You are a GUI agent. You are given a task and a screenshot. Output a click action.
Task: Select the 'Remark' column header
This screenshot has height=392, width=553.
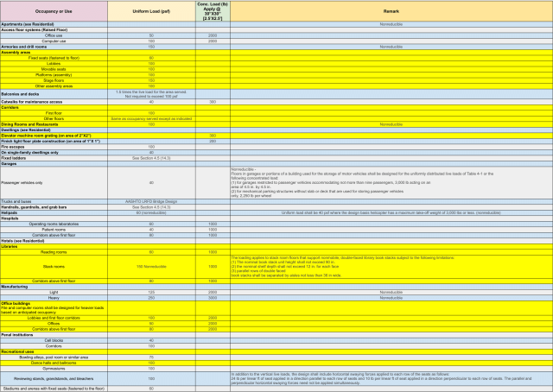[x=391, y=11]
